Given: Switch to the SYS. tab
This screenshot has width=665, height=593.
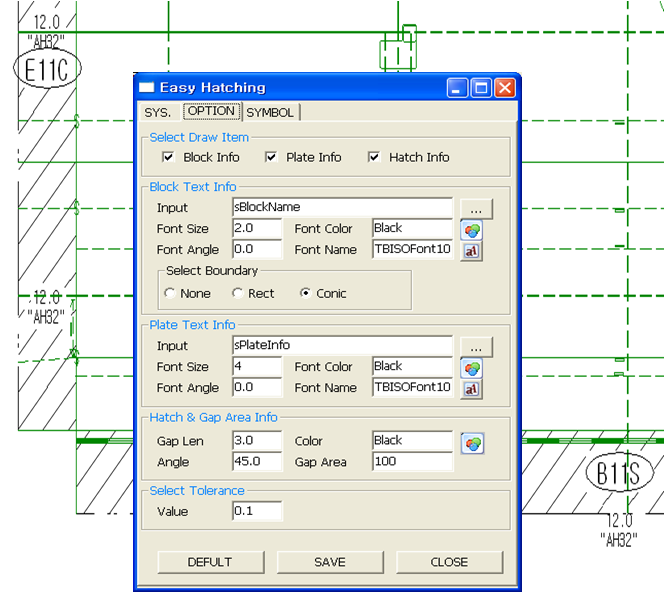Looking at the screenshot, I should [x=158, y=112].
